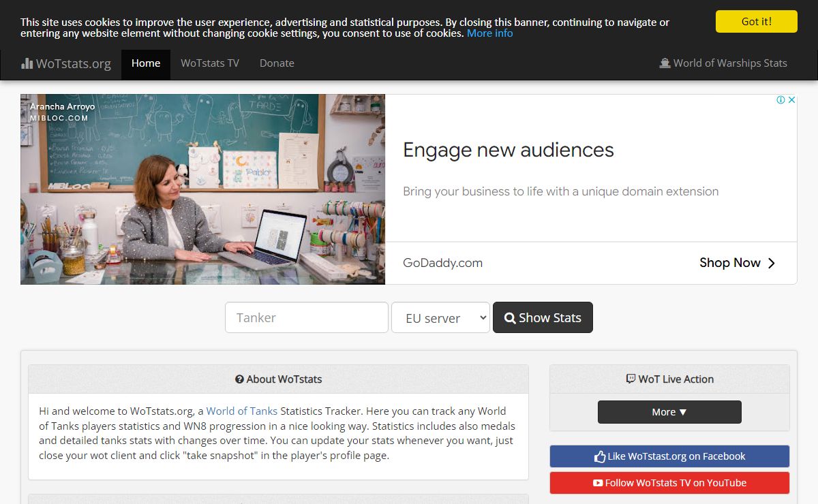818x504 pixels.
Task: Click the Show Stats button
Action: click(543, 317)
